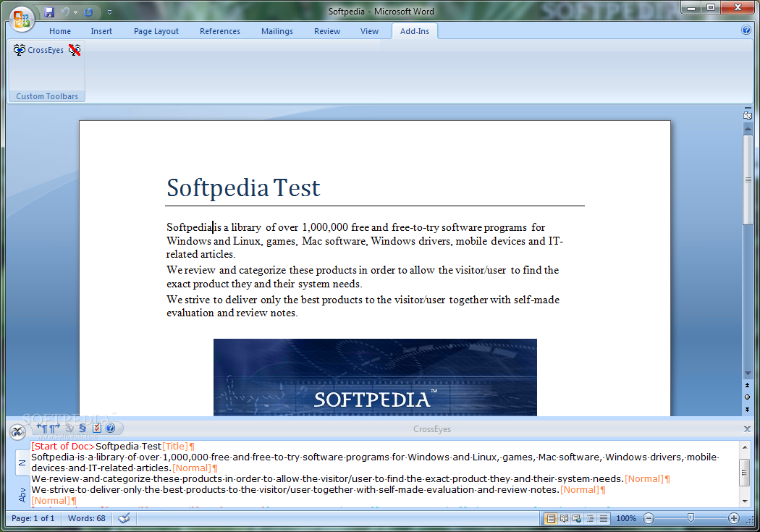This screenshot has height=532, width=760.
Task: Turn off CrossEyes with crossed-out eyes icon
Action: tap(74, 50)
